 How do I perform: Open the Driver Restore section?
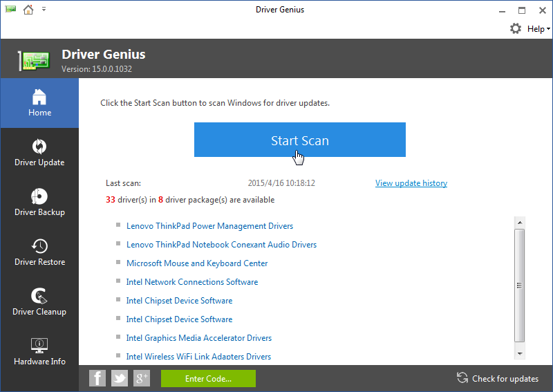39,252
